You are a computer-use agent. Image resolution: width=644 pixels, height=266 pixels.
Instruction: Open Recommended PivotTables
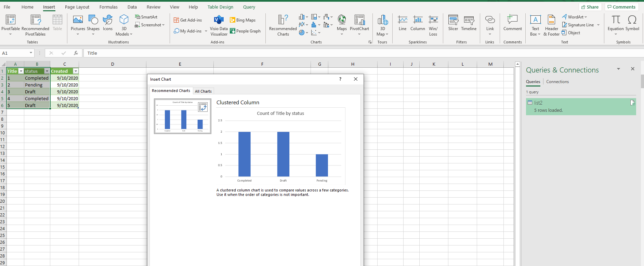(x=36, y=25)
